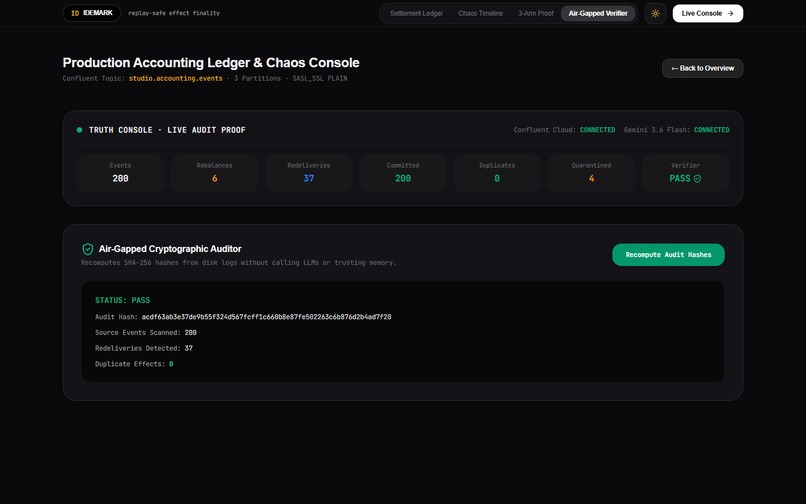The width and height of the screenshot is (806, 504).
Task: Select the Verifier PASS stat card
Action: (x=685, y=173)
